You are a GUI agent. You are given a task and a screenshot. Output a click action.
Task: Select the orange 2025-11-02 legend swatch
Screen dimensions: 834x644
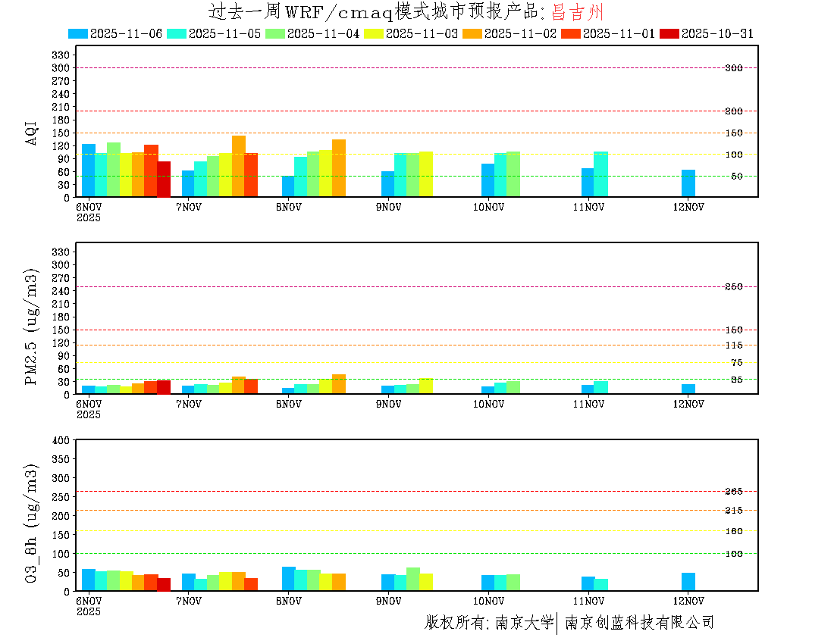pos(472,33)
